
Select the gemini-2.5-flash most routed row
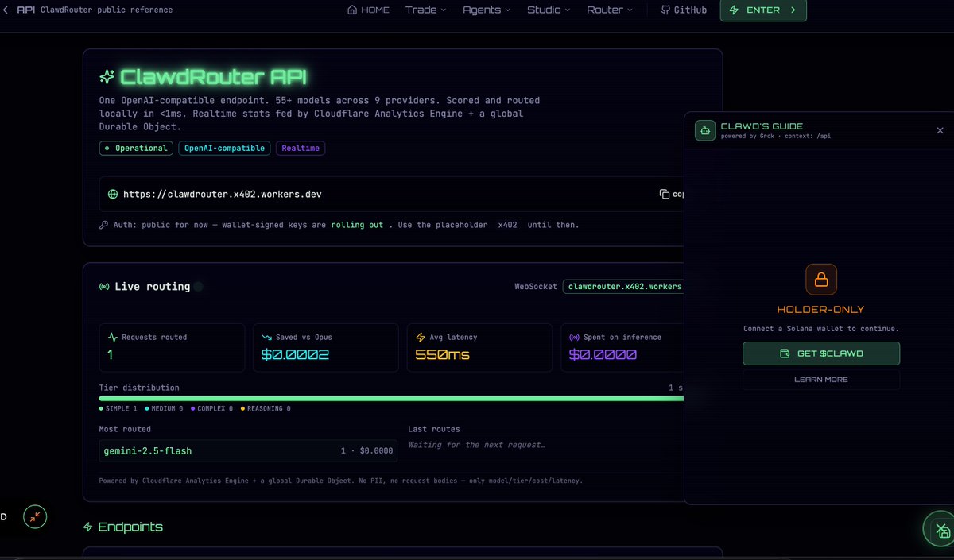[248, 451]
